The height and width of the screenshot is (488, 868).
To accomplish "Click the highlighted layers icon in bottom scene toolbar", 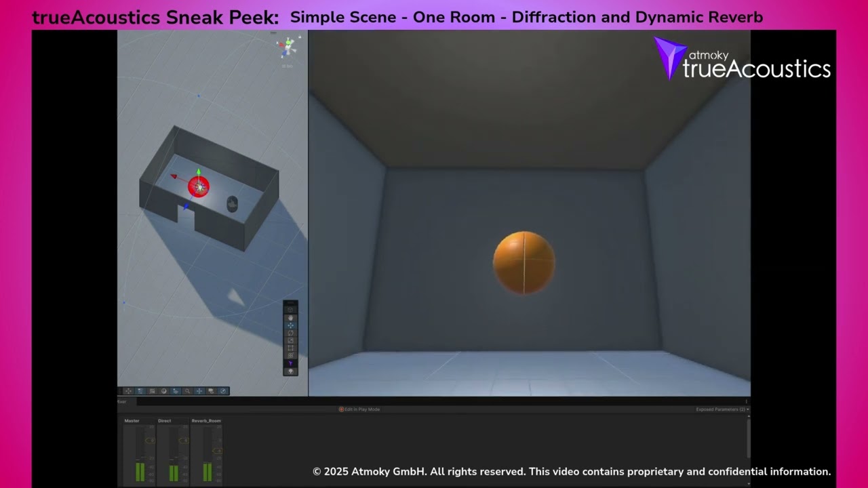I will tap(176, 391).
